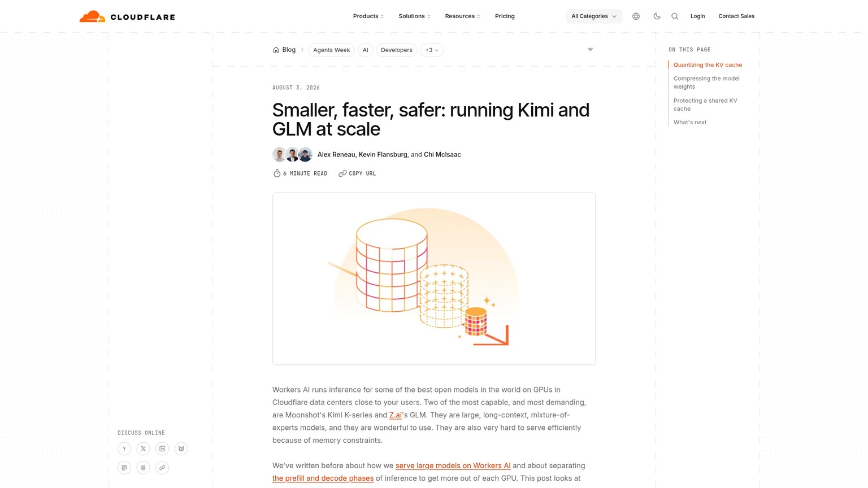
Task: Open author Chi McIsaac
Action: pos(442,155)
